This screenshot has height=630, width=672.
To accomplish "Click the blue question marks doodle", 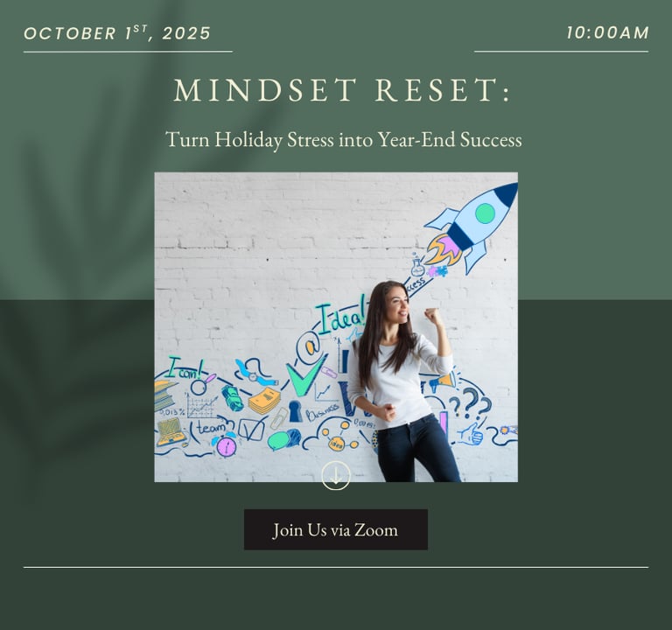I will tap(471, 403).
